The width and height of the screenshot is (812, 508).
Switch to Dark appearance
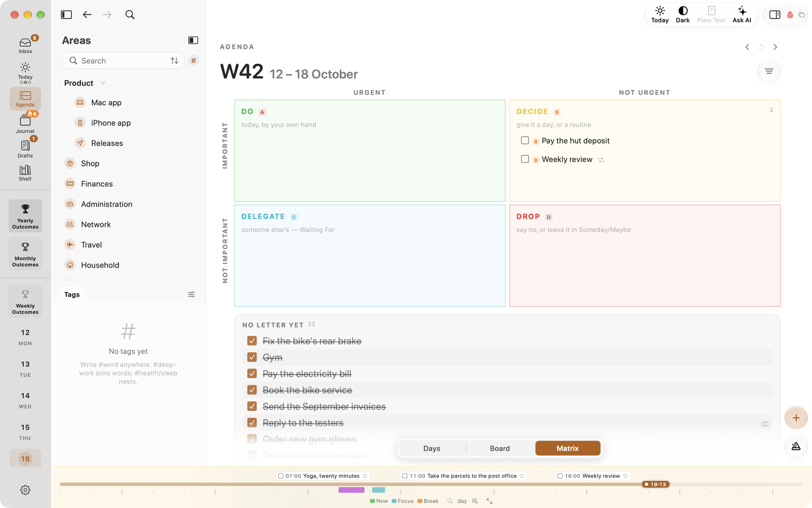[x=683, y=15]
